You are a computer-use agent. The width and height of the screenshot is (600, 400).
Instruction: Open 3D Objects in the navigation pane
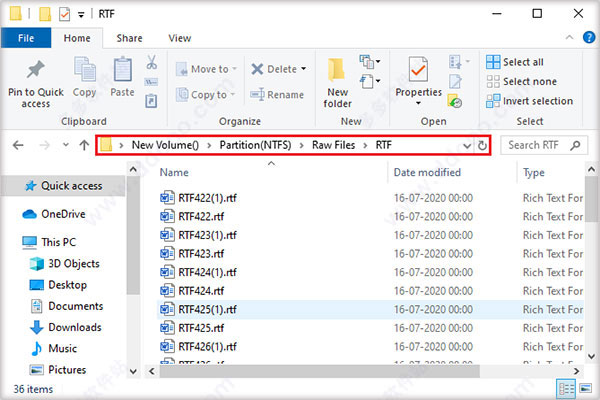point(64,264)
